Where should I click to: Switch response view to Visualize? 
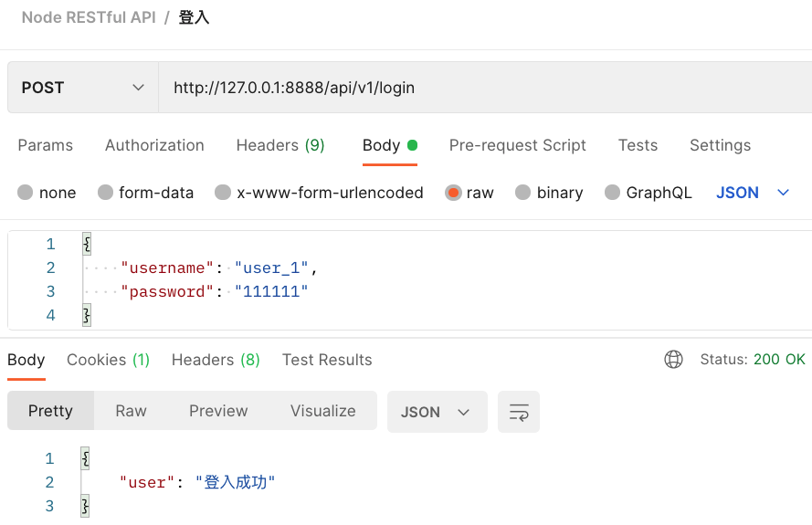323,411
